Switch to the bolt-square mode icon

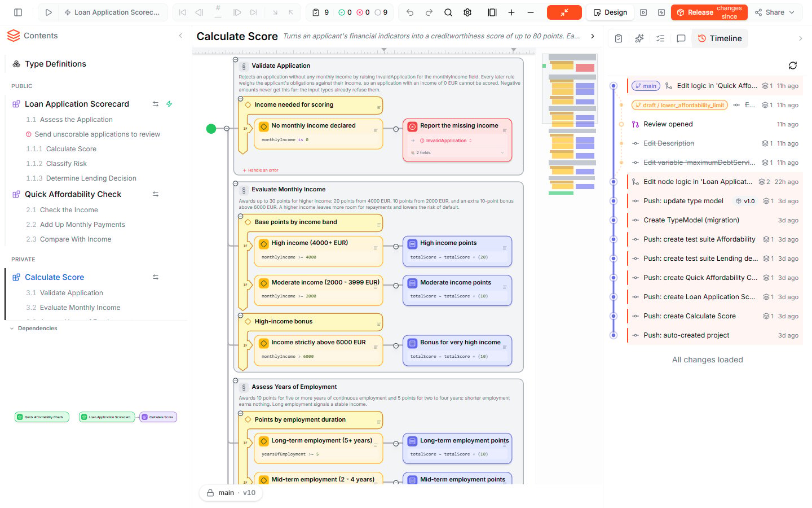point(661,12)
